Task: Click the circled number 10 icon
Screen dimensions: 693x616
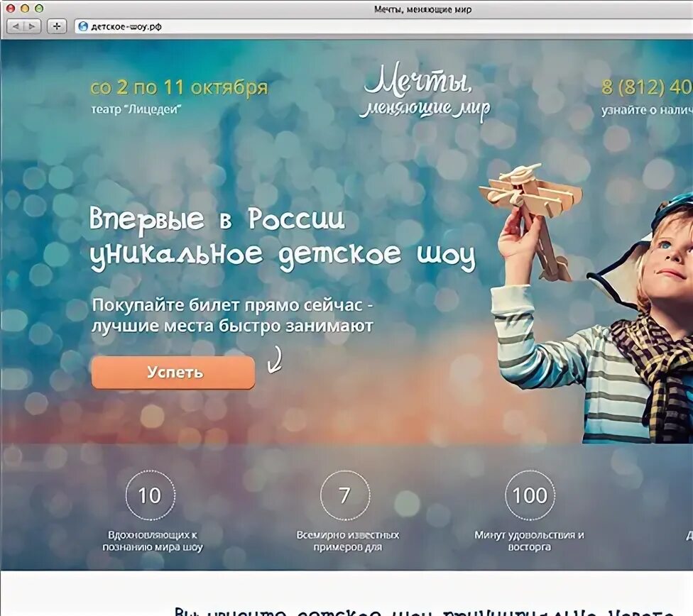Action: pos(151,495)
